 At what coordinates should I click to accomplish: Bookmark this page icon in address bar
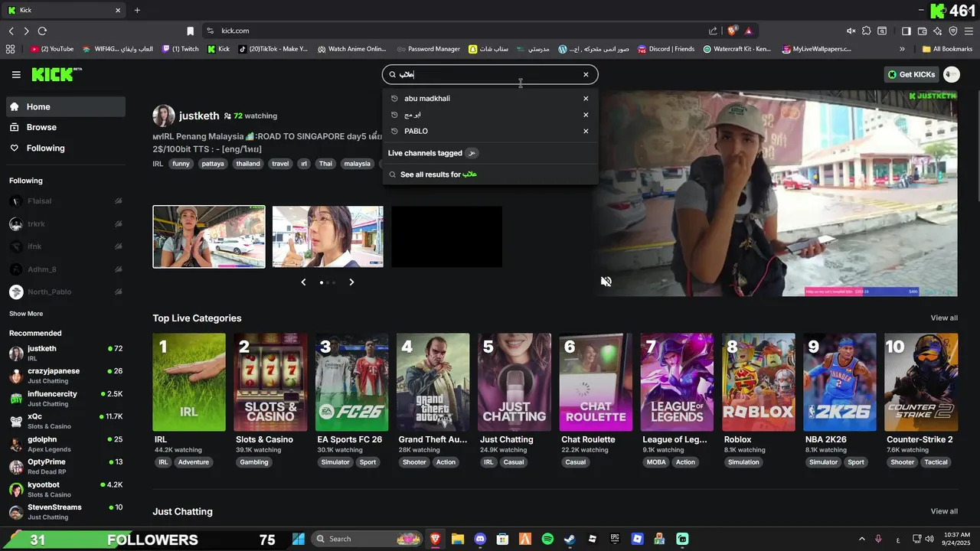pyautogui.click(x=191, y=31)
